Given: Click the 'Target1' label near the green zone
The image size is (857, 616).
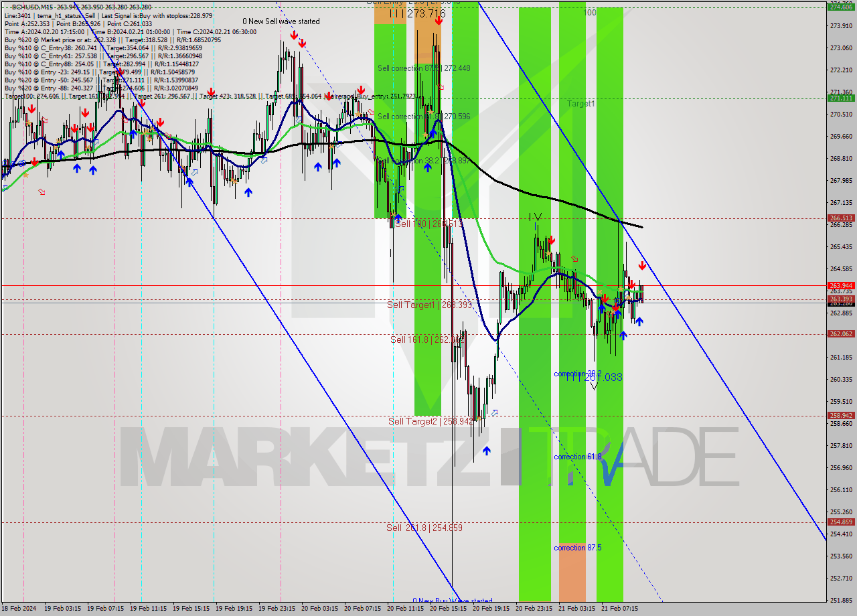Looking at the screenshot, I should [580, 104].
